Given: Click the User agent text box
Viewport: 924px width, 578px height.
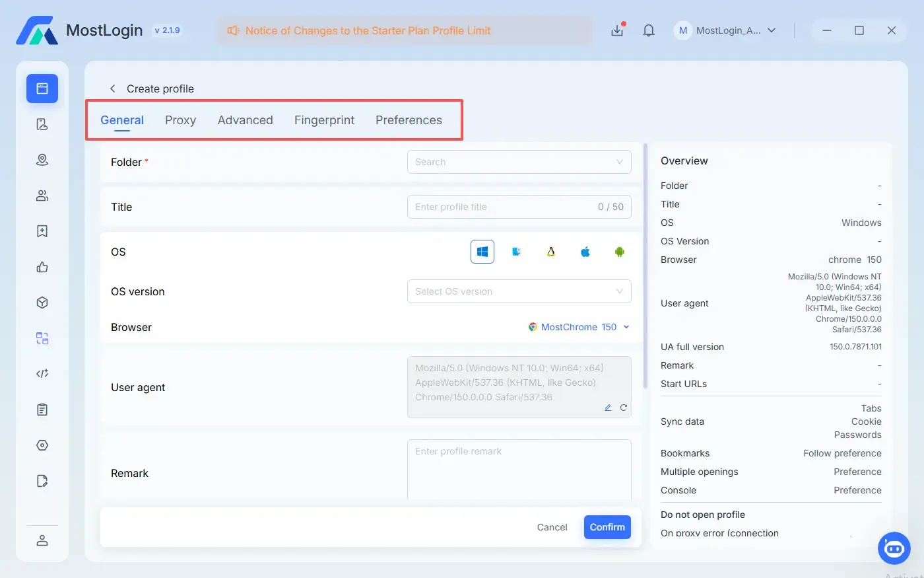Looking at the screenshot, I should pos(519,387).
